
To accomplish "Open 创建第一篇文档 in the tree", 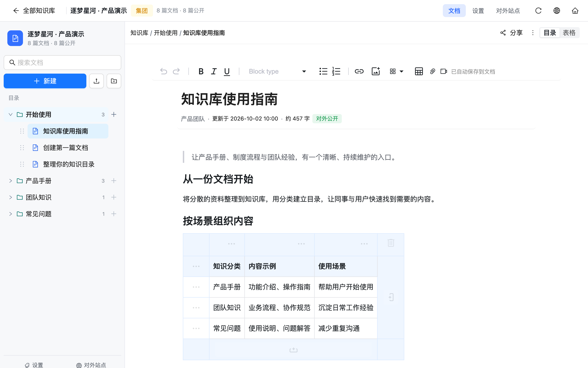I will tap(68, 148).
